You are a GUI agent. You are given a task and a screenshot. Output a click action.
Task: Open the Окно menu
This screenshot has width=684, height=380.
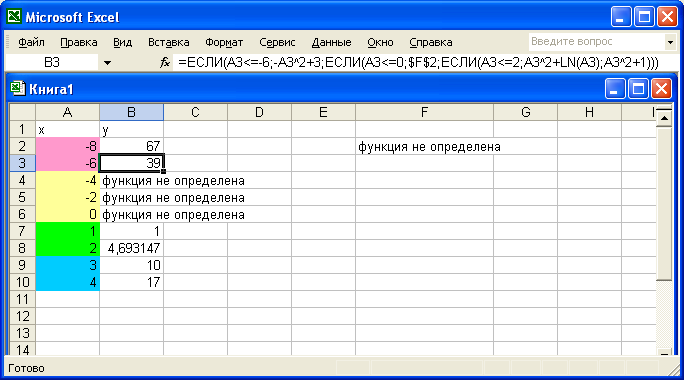click(x=380, y=42)
